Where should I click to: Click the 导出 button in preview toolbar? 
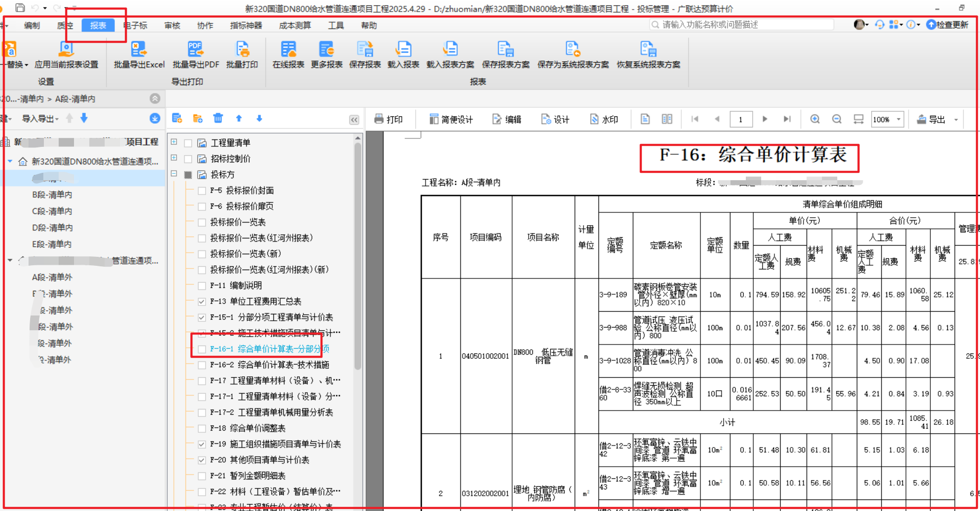(931, 119)
